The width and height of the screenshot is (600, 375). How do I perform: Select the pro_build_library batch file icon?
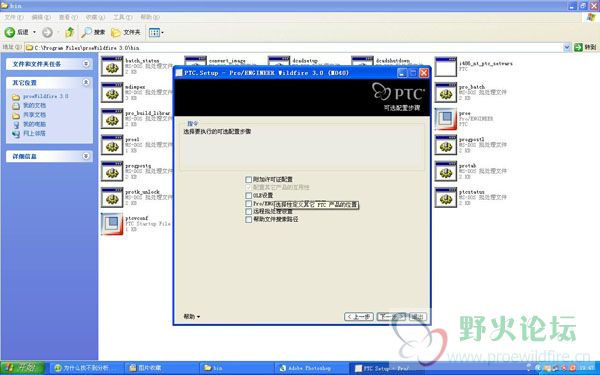112,119
